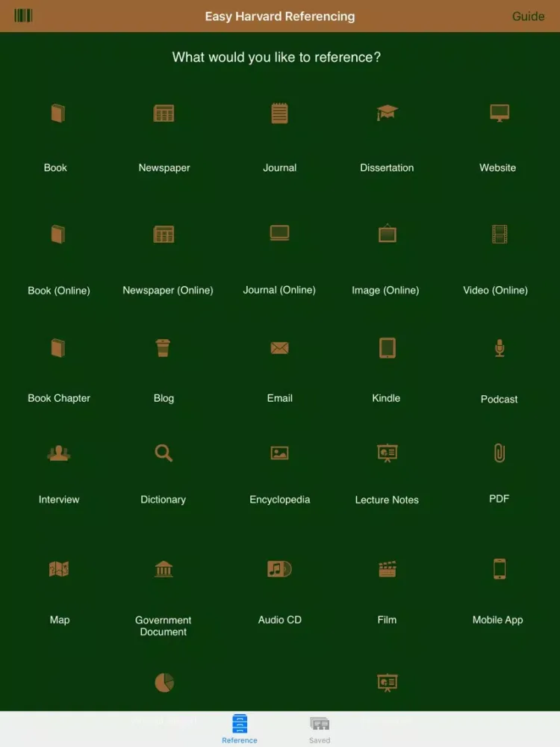Screen dimensions: 560x747
Task: Pick the Dissertation graduation cap icon
Action: point(387,113)
